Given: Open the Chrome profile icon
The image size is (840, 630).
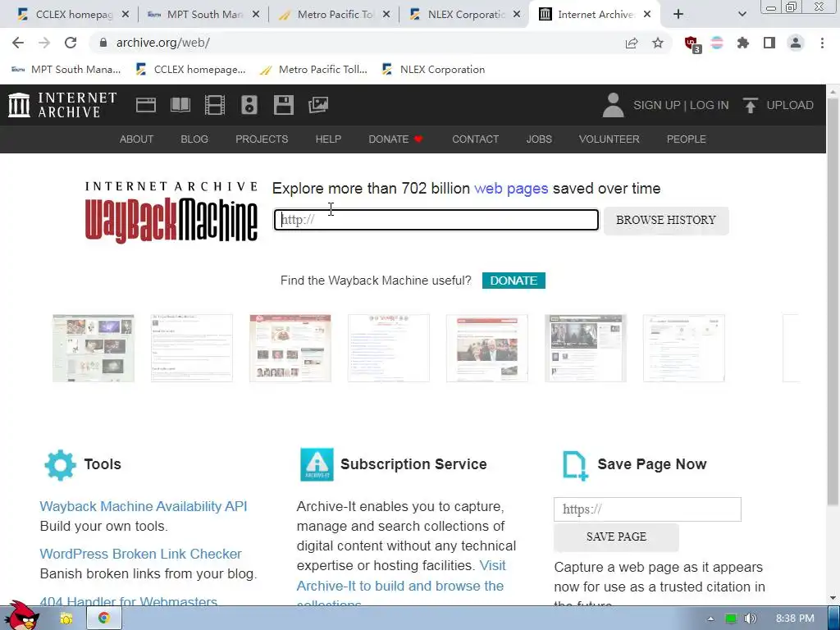Looking at the screenshot, I should tap(796, 43).
